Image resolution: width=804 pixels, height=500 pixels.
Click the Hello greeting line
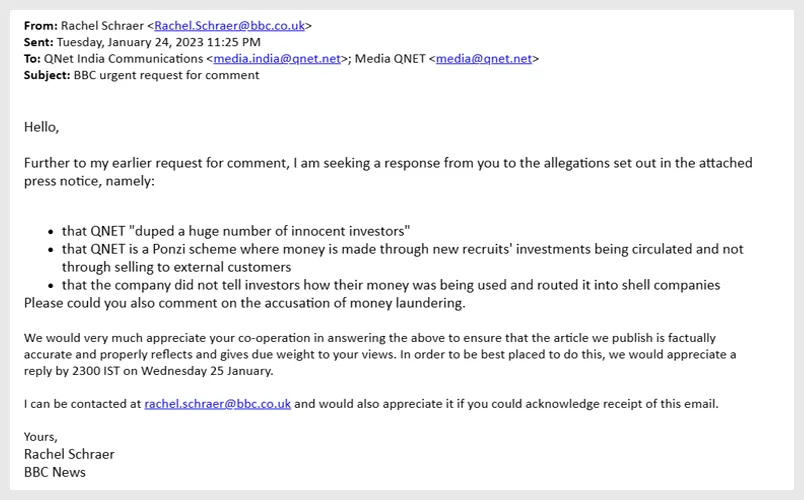pos(41,127)
